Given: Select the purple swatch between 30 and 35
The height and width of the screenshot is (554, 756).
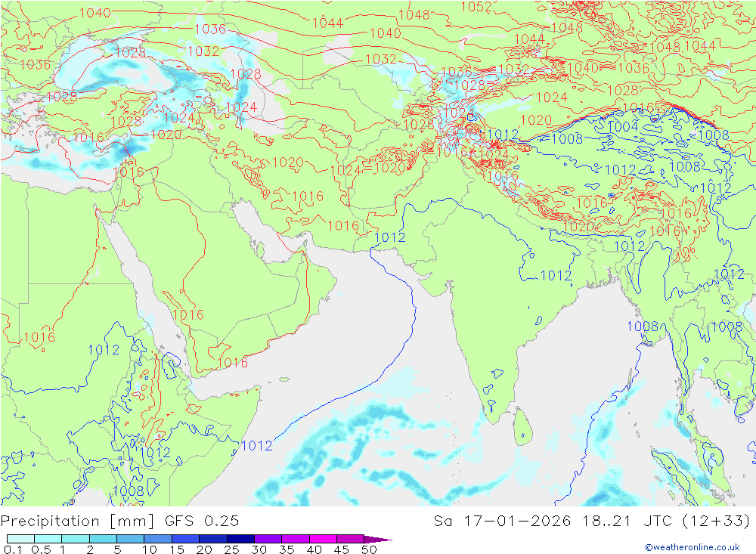Looking at the screenshot, I should pos(268,539).
